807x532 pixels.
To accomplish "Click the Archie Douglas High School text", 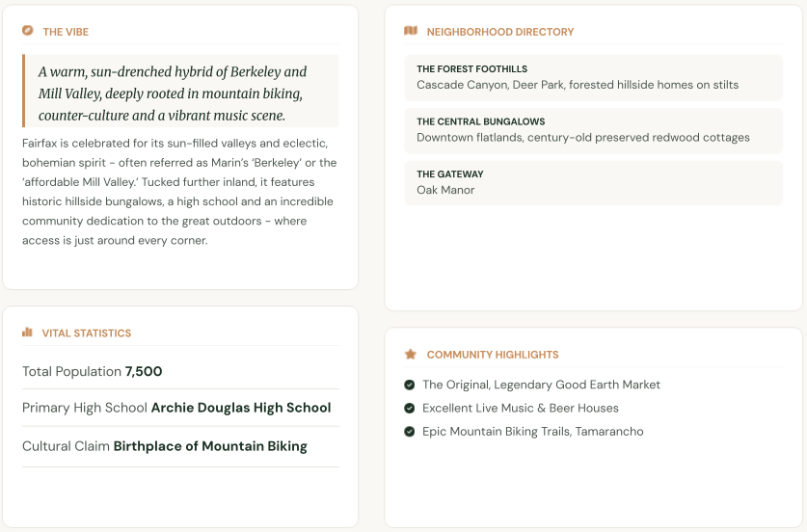I will coord(241,408).
